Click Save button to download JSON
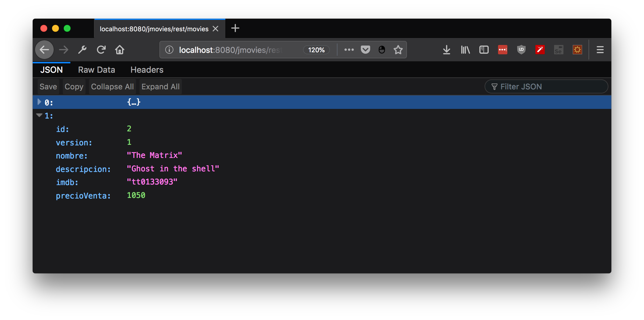 click(48, 86)
